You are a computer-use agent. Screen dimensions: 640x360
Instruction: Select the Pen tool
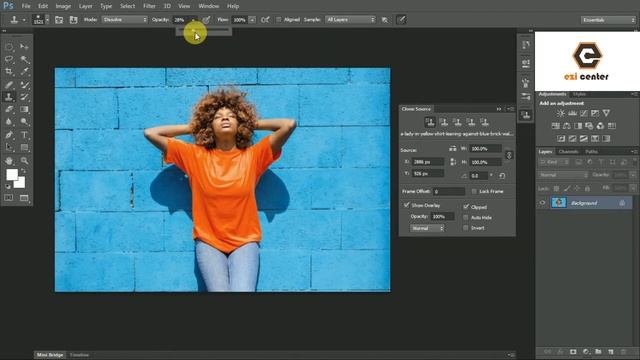pyautogui.click(x=9, y=135)
